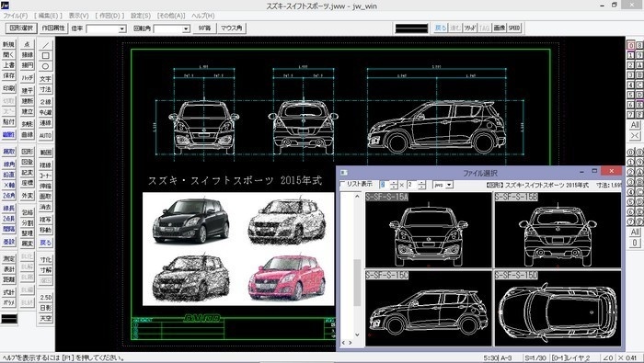The image size is (644, 363).
Task: Open the 設定(S) menu
Action: point(141,16)
